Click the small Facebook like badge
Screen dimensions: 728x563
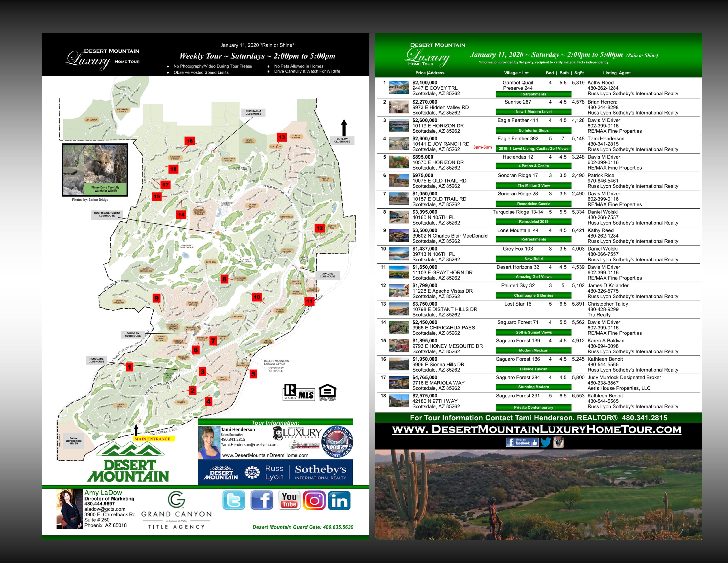[522, 442]
